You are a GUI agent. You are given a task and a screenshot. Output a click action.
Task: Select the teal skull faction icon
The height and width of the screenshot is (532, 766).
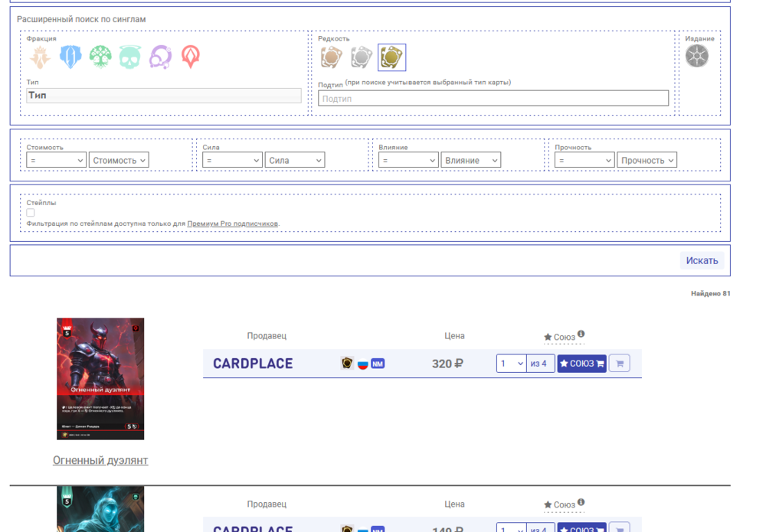tap(129, 57)
